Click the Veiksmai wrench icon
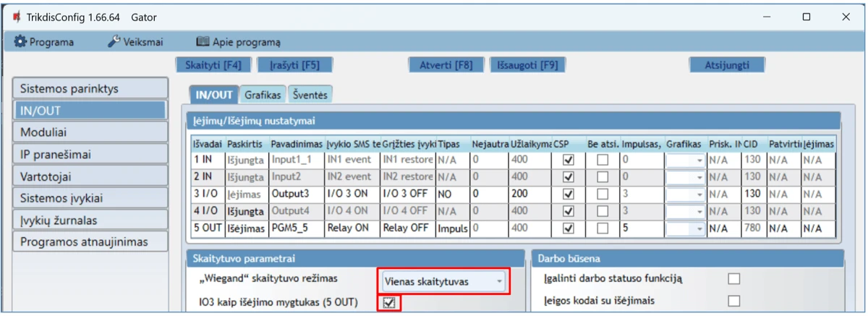Viewport: 868px width, 316px height. point(114,42)
